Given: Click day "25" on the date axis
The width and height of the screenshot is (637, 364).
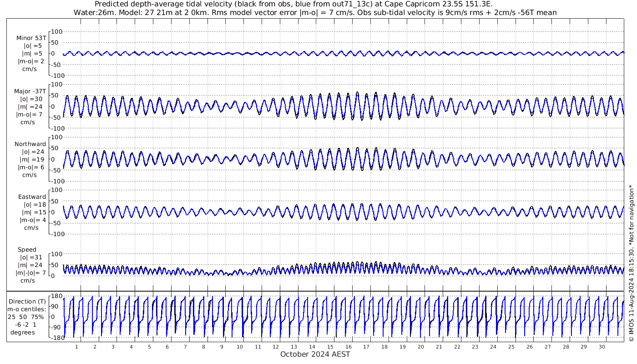Looking at the screenshot, I should coord(511,347).
